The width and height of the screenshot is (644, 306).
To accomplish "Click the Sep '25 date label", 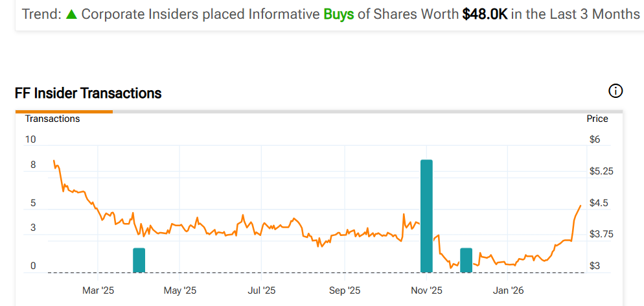I will [345, 290].
